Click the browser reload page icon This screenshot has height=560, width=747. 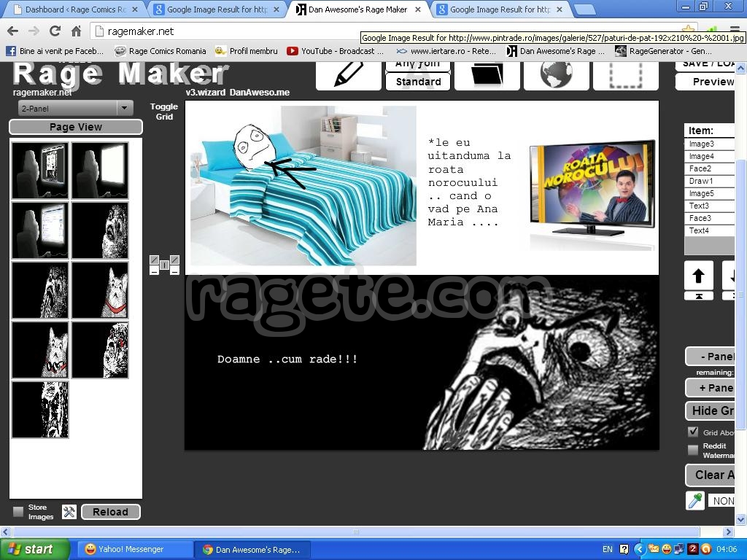pos(55,31)
